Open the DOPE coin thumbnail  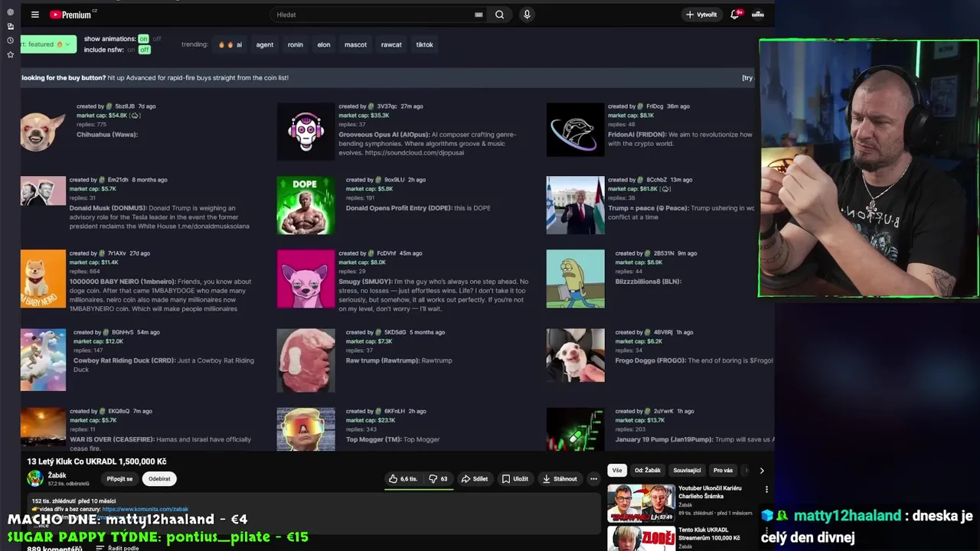pos(305,205)
